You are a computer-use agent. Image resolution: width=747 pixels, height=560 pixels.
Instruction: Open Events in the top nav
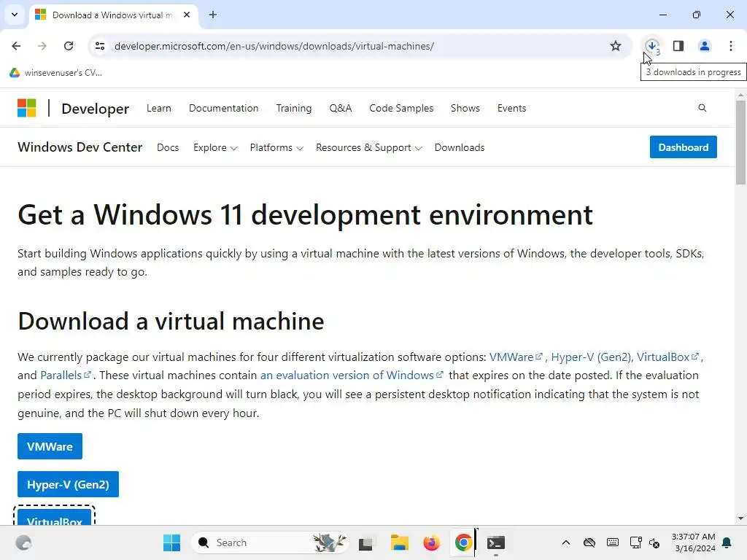tap(511, 108)
